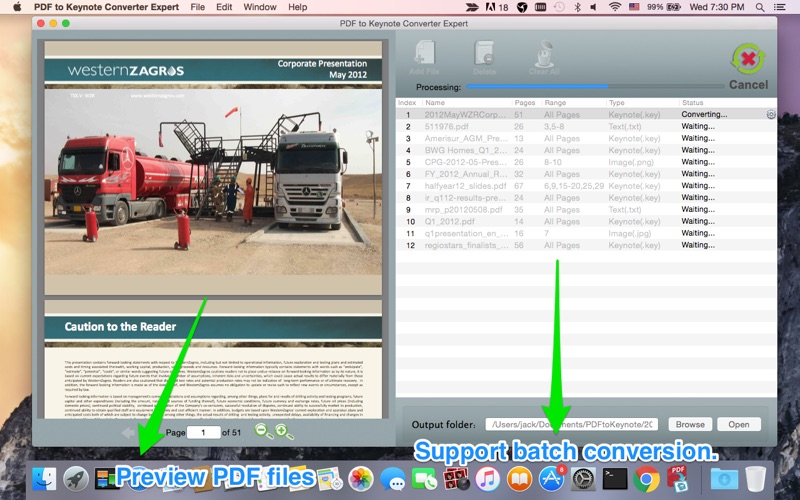The image size is (800, 500).
Task: Open the File menu
Action: click(197, 7)
